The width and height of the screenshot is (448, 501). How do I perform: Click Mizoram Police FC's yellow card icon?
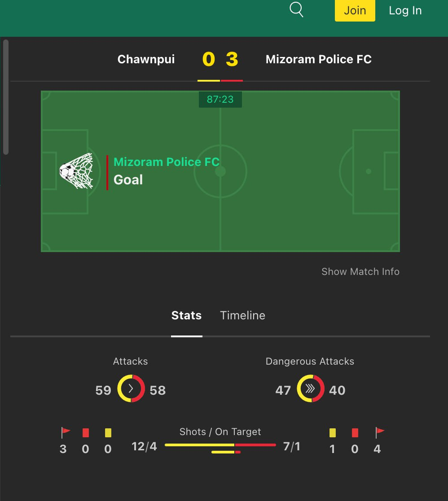pyautogui.click(x=333, y=433)
